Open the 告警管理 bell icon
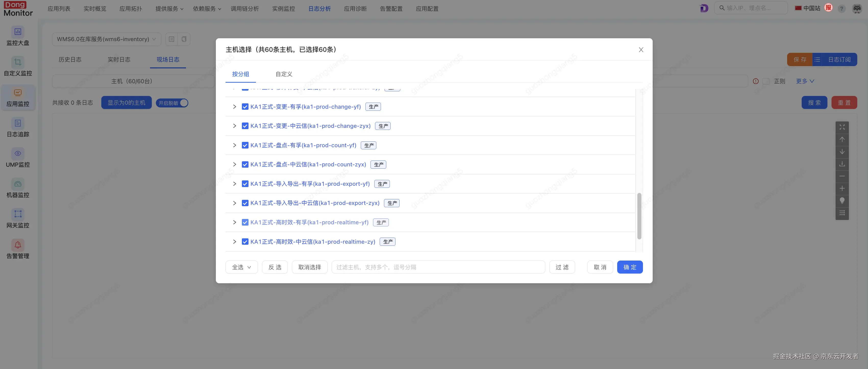Viewport: 868px width, 369px height. click(18, 245)
